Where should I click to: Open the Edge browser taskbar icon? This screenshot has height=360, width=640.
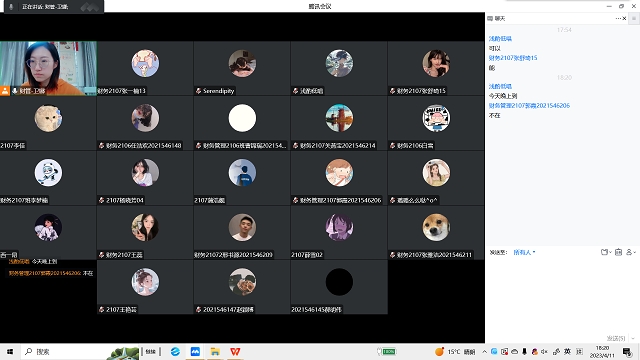point(175,351)
